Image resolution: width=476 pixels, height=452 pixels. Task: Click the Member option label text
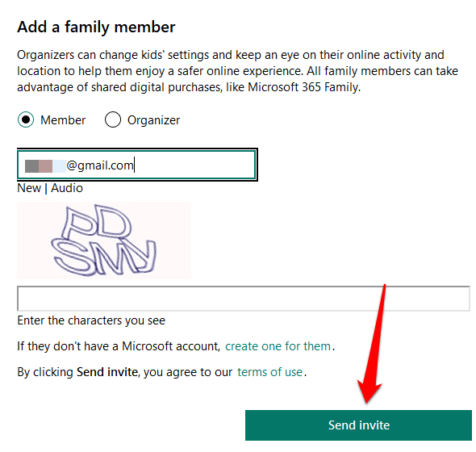(63, 120)
